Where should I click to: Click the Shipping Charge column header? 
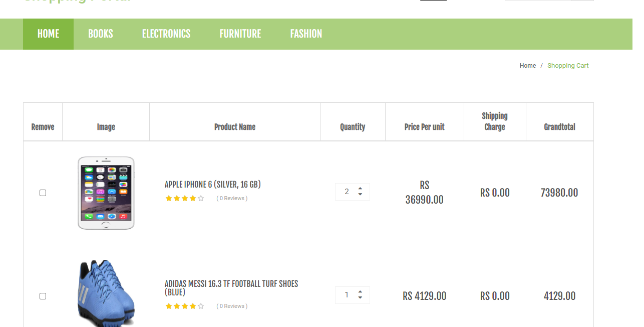(x=495, y=121)
